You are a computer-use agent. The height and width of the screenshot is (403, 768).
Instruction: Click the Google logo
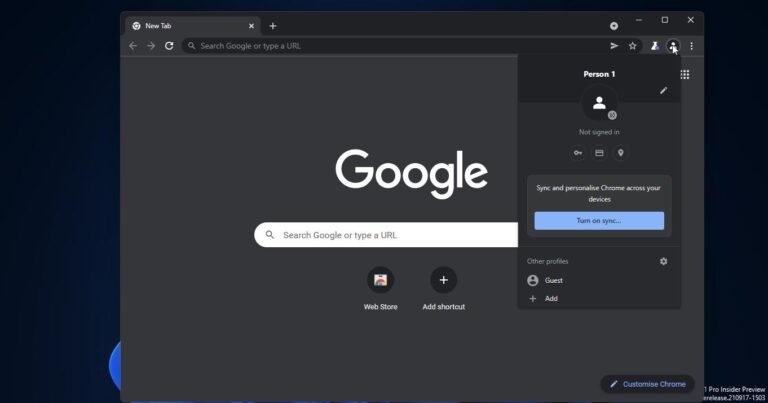tap(411, 173)
